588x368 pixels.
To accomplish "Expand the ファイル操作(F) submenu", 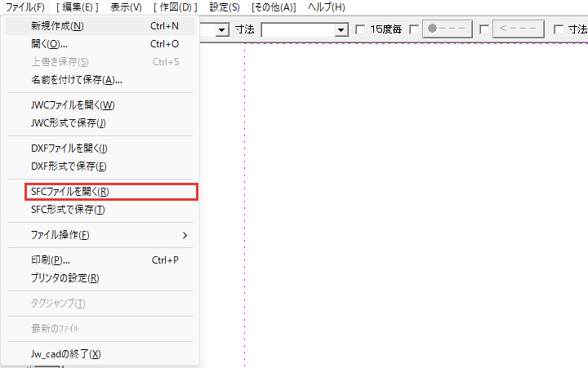I will pos(100,235).
